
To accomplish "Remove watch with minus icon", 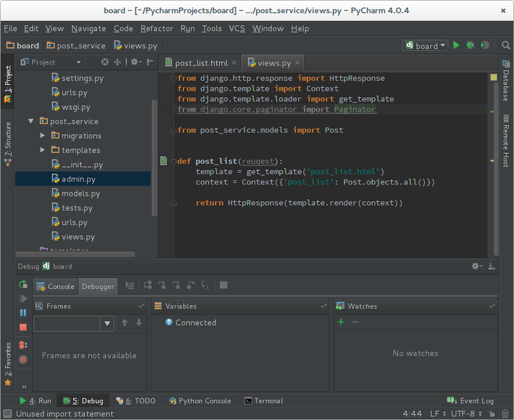I will pyautogui.click(x=355, y=322).
